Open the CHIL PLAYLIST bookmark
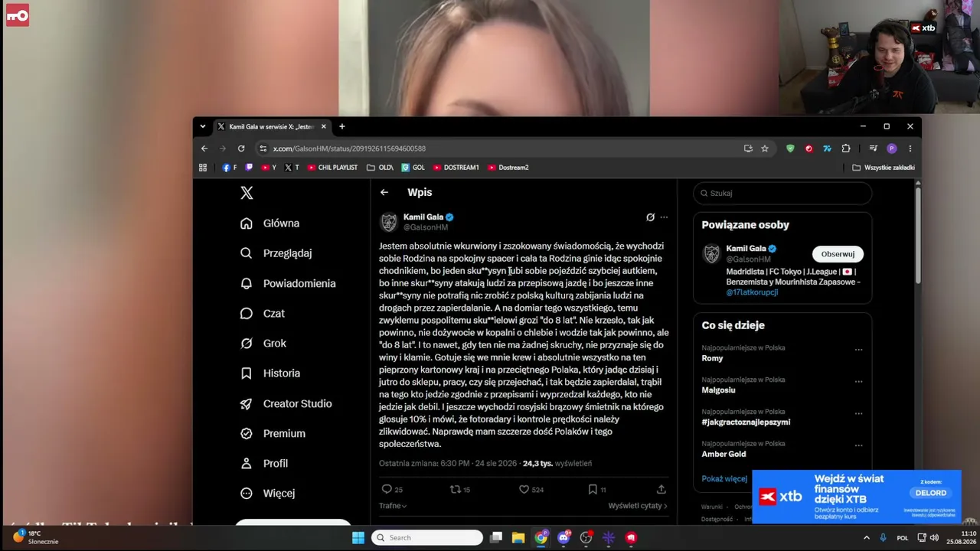Viewport: 980px width, 551px height. click(332, 168)
